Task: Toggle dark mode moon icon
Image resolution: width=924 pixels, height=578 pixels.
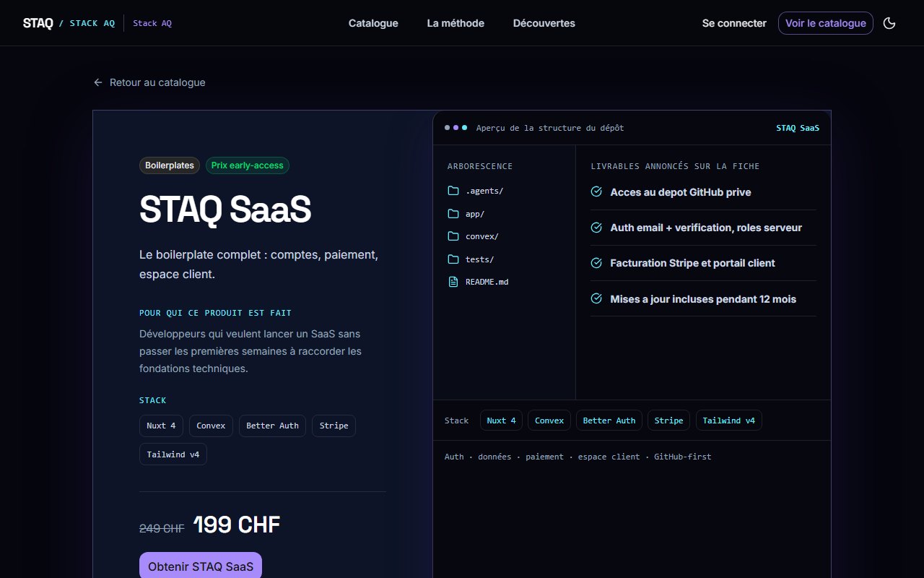Action: pyautogui.click(x=889, y=23)
